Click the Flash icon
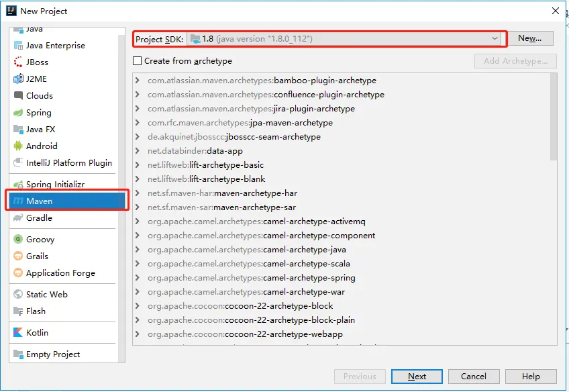This screenshot has height=392, width=569. (x=18, y=311)
